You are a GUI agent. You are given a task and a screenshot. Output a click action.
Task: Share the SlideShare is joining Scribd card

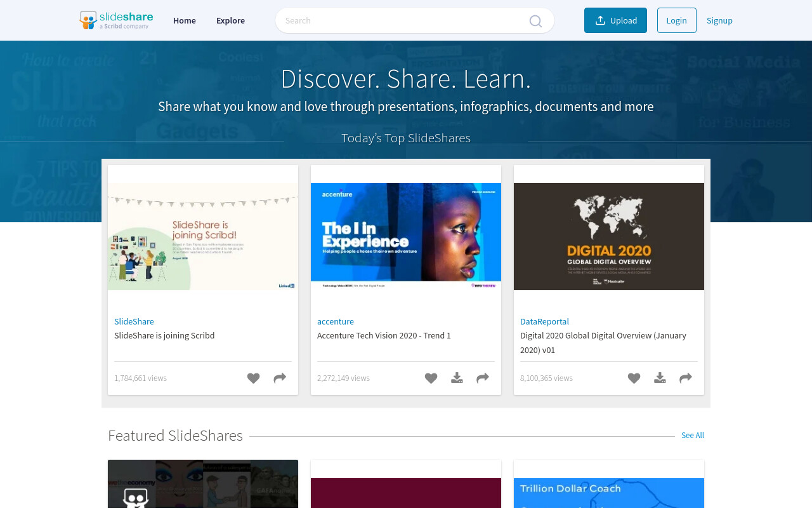(280, 378)
